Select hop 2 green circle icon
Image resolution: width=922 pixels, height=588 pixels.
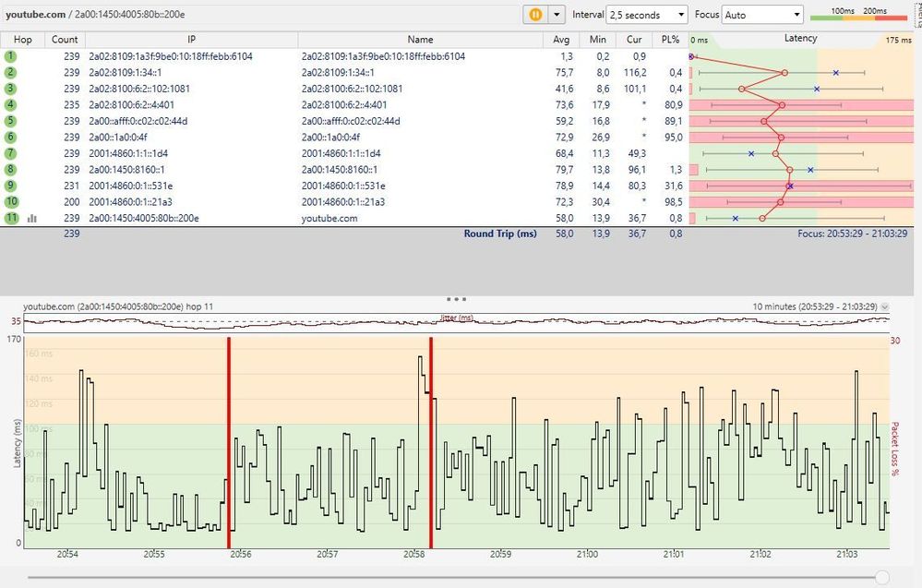pos(10,72)
